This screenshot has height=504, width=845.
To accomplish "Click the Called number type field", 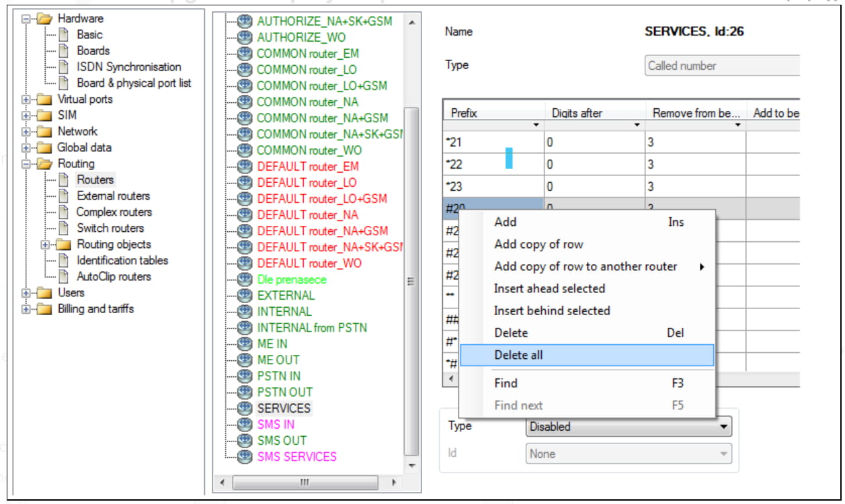I will pos(722,66).
